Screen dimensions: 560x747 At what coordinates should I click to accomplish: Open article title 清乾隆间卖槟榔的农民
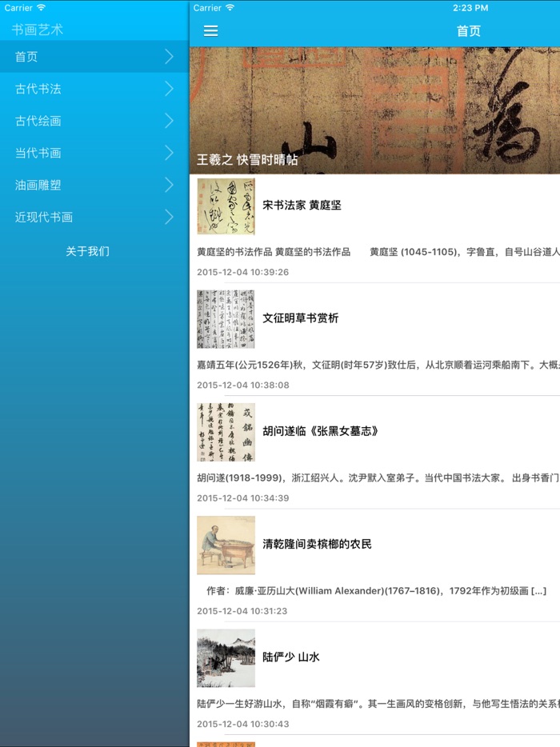click(x=317, y=544)
